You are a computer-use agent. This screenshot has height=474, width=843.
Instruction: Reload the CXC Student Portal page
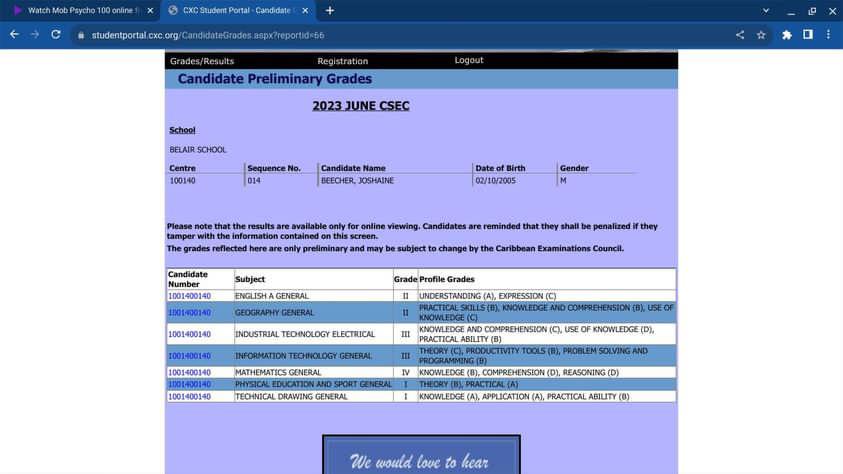tap(55, 34)
